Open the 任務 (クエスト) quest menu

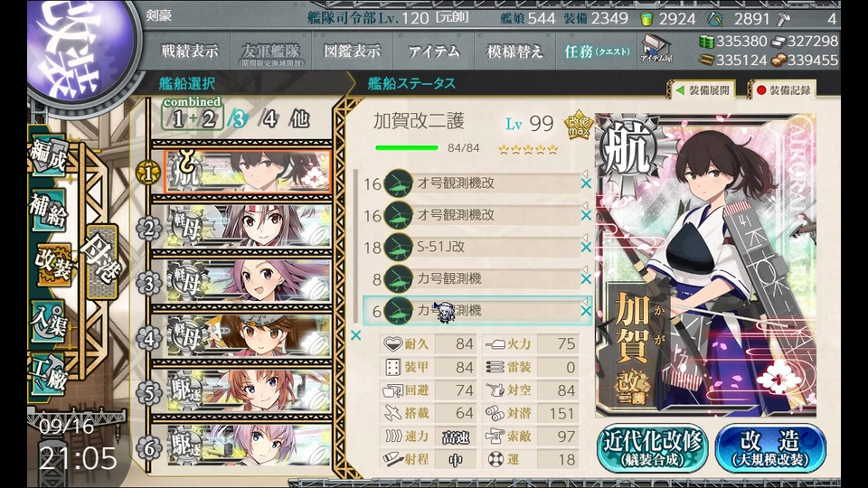[597, 52]
